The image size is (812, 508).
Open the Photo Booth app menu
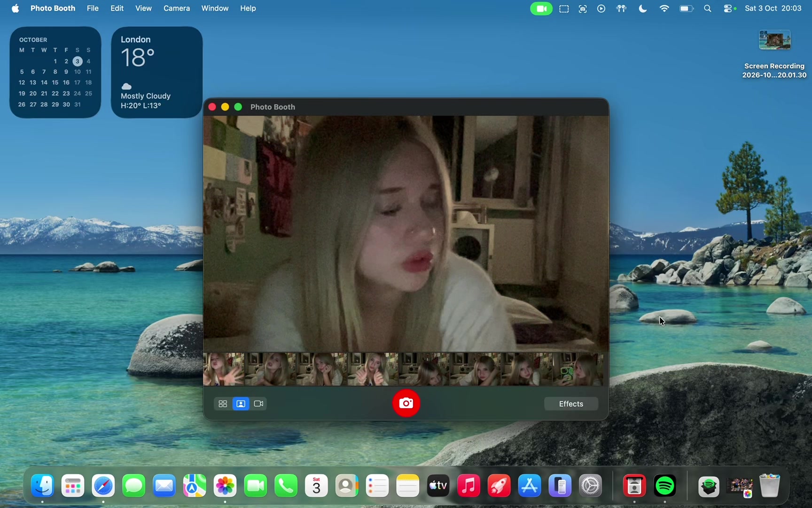click(53, 8)
